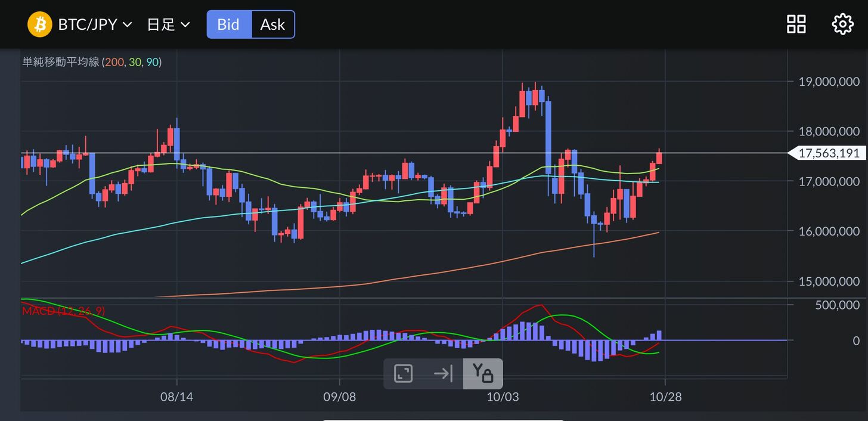Tap the 500,000 MACD scale label
This screenshot has width=868, height=421.
[x=838, y=305]
